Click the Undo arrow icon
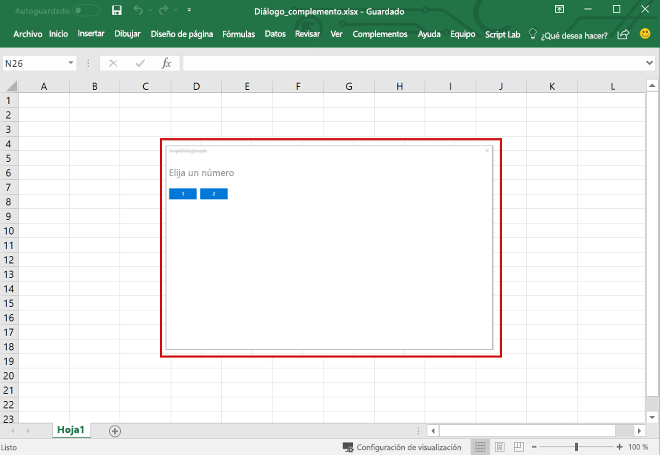This screenshot has width=660, height=455. pyautogui.click(x=138, y=10)
